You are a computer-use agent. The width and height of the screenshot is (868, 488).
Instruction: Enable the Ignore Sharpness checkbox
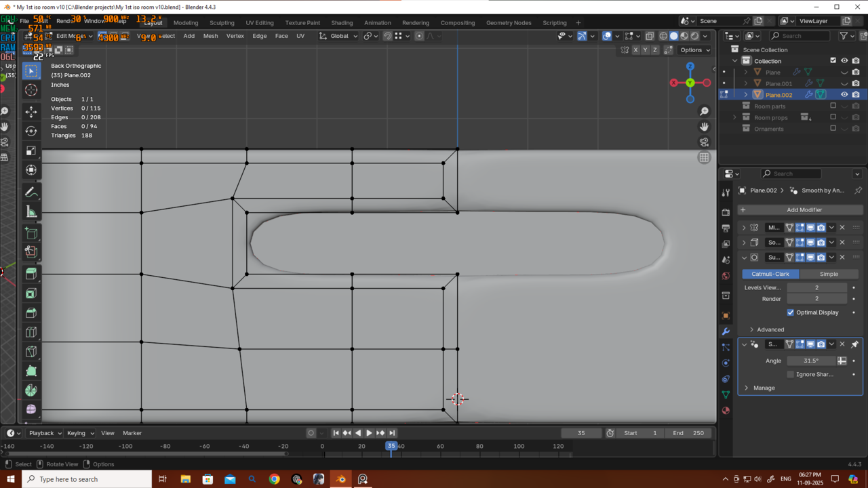point(791,374)
